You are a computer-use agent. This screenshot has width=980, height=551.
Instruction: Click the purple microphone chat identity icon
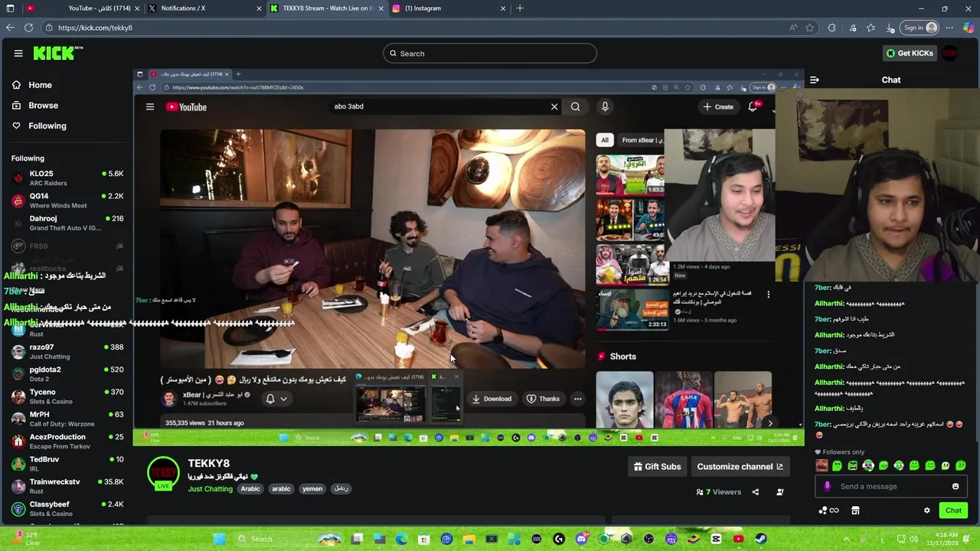[827, 486]
